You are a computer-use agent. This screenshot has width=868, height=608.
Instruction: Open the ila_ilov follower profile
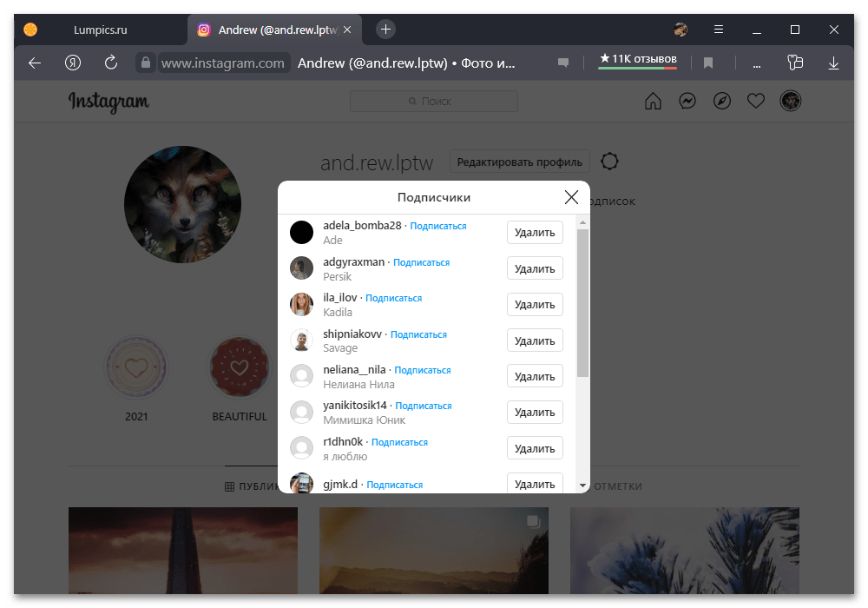tap(340, 298)
